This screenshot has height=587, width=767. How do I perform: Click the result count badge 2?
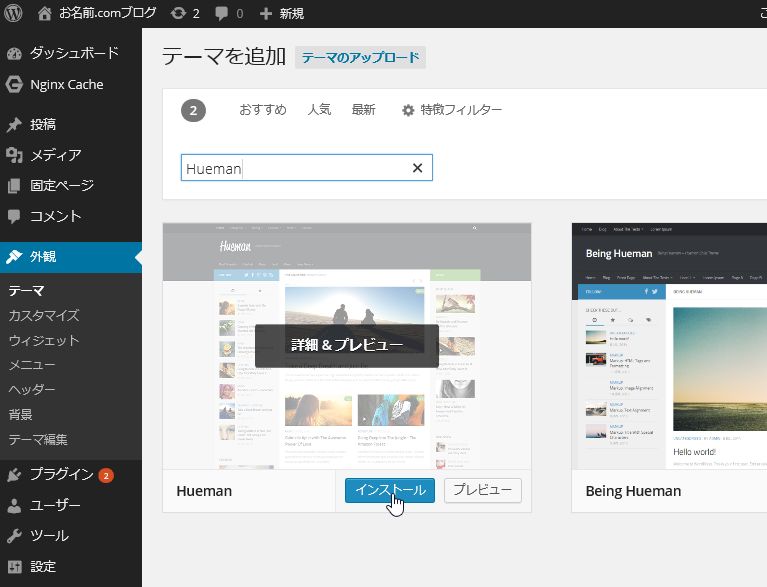193,111
